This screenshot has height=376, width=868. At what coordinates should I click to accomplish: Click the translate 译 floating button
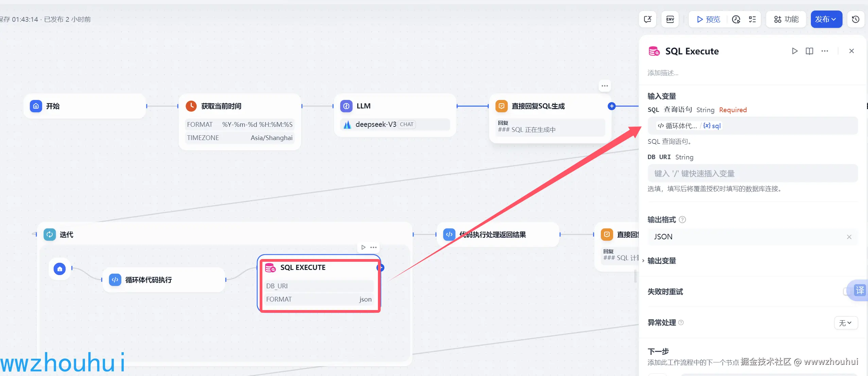[860, 290]
